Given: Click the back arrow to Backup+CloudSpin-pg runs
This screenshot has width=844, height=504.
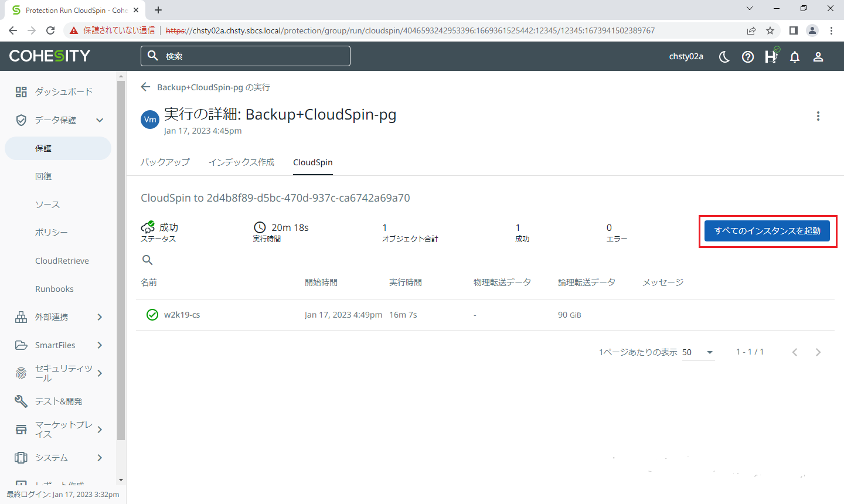Looking at the screenshot, I should pos(146,87).
